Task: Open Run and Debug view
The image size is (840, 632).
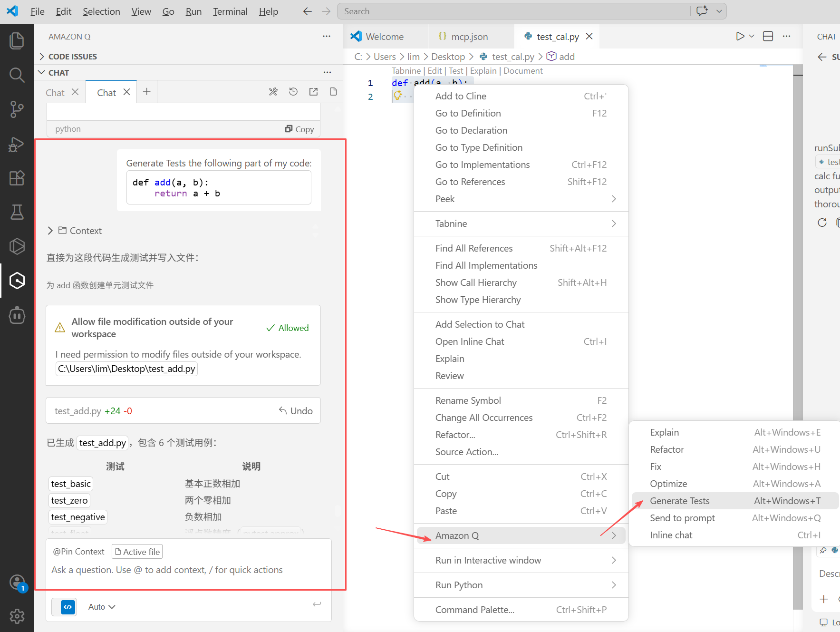Action: pos(17,144)
